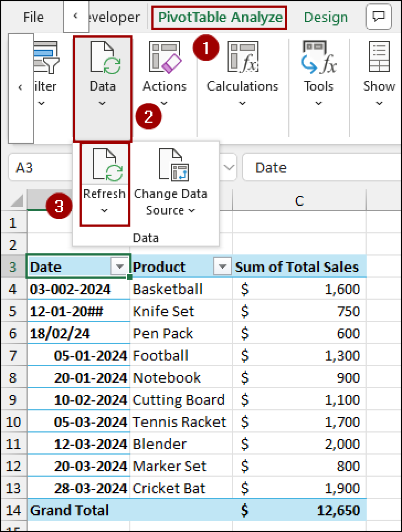The image size is (402, 532).
Task: Click the Change Data Source icon
Action: [174, 165]
